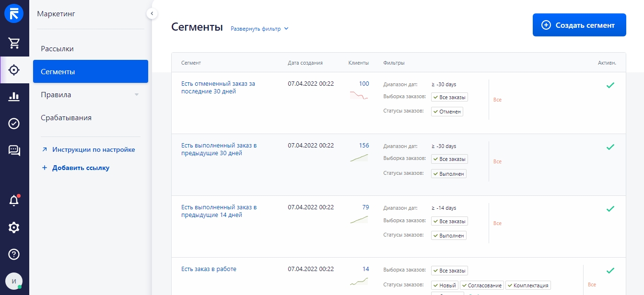The width and height of the screenshot is (644, 295).
Task: Open the Chats messaging section
Action: [x=14, y=150]
